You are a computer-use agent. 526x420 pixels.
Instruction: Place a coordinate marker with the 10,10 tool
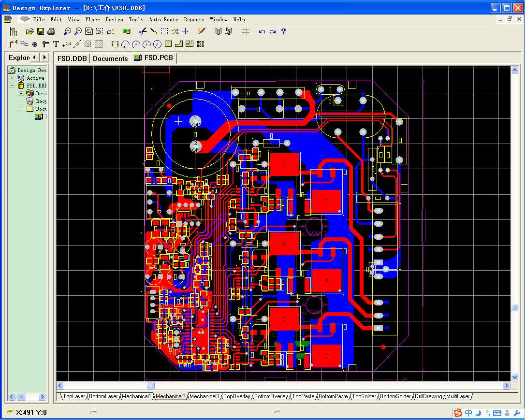(67, 44)
